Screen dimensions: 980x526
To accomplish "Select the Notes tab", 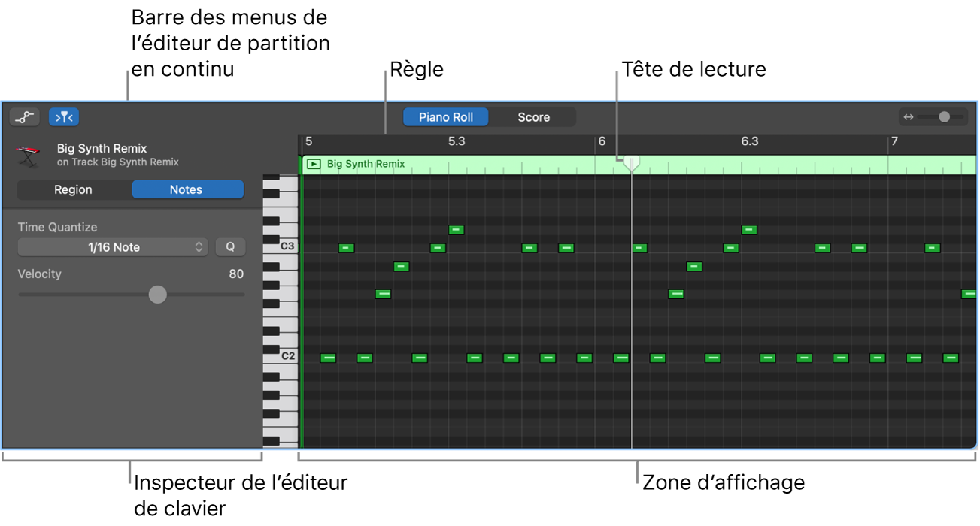I will click(186, 189).
